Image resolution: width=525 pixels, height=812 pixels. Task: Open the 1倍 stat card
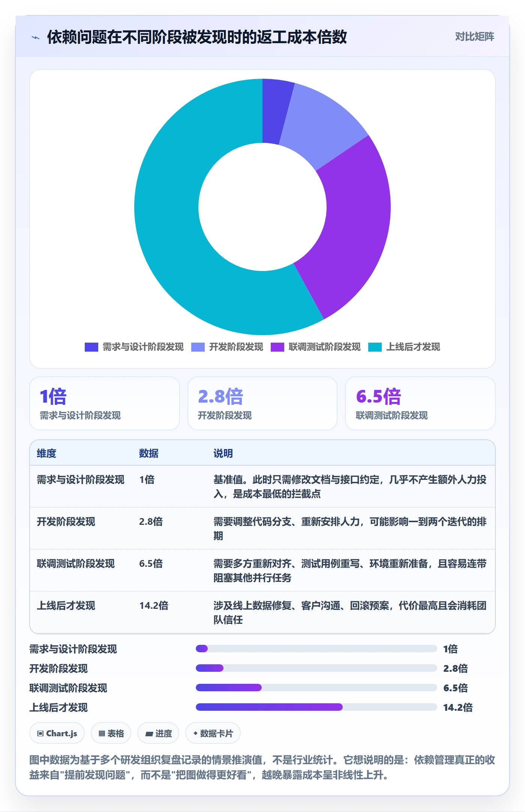tap(105, 403)
